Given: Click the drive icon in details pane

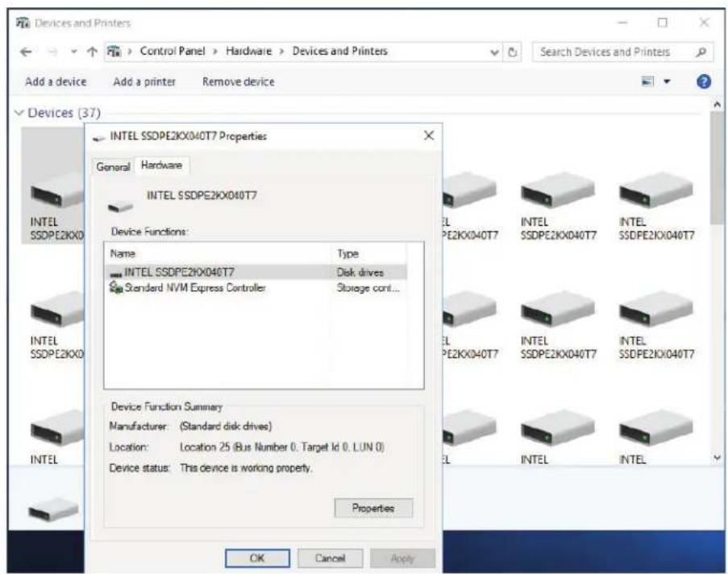Looking at the screenshot, I should pyautogui.click(x=53, y=510).
